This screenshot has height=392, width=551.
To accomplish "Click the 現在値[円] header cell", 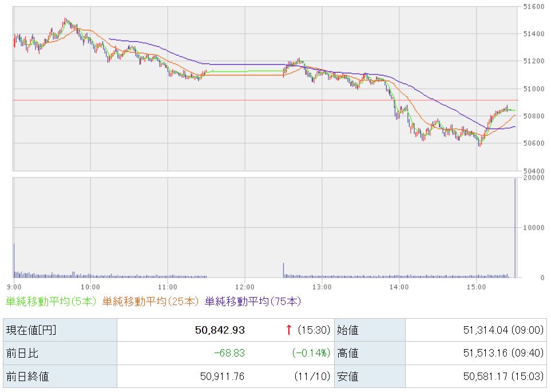I will [x=31, y=330].
